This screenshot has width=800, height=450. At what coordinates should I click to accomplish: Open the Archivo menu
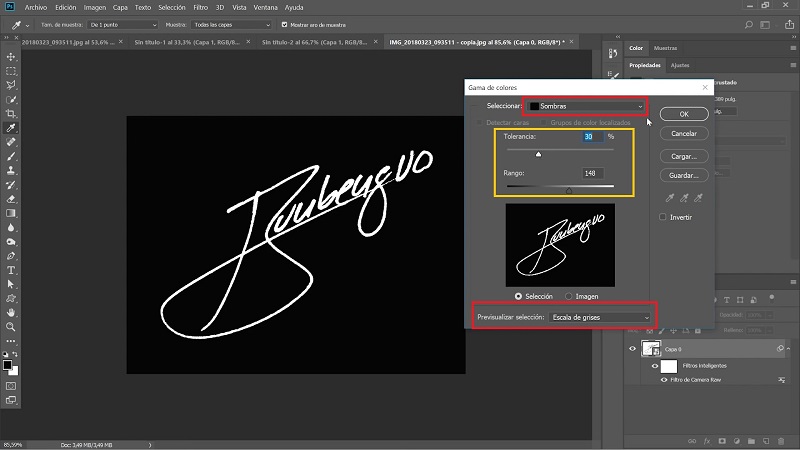[x=36, y=8]
